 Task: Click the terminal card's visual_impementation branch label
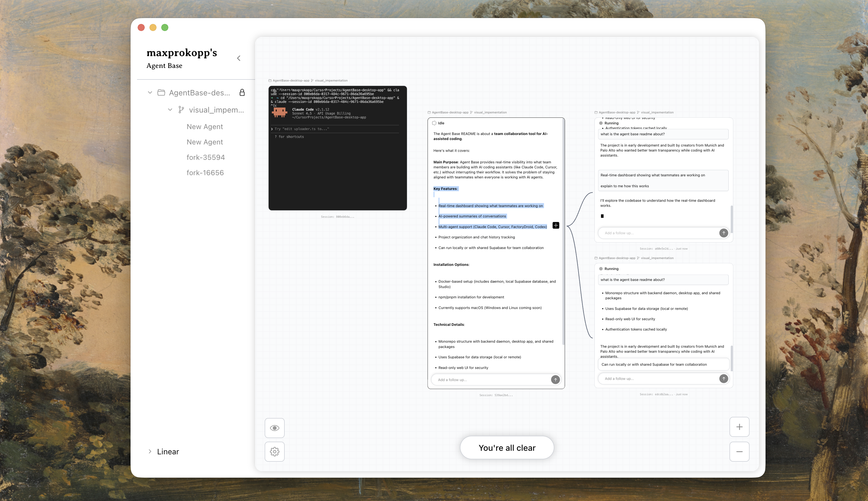[x=331, y=81]
